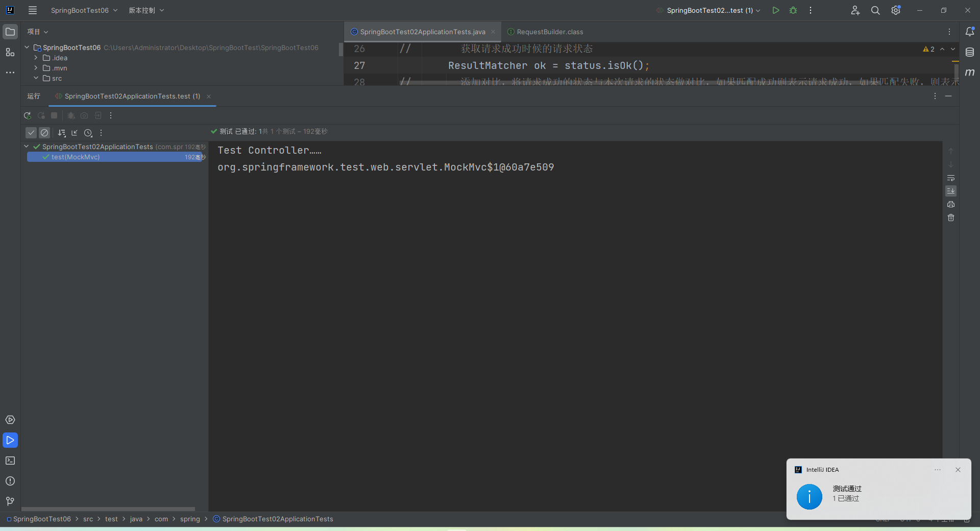Open the Services tool window

[10, 420]
